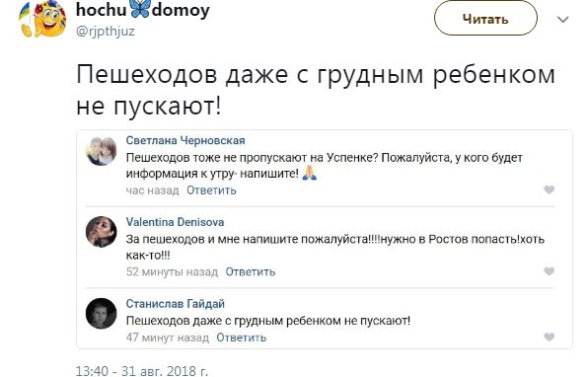The image size is (588, 377).
Task: Click the hochu domoy profile avatar
Action: (x=42, y=19)
